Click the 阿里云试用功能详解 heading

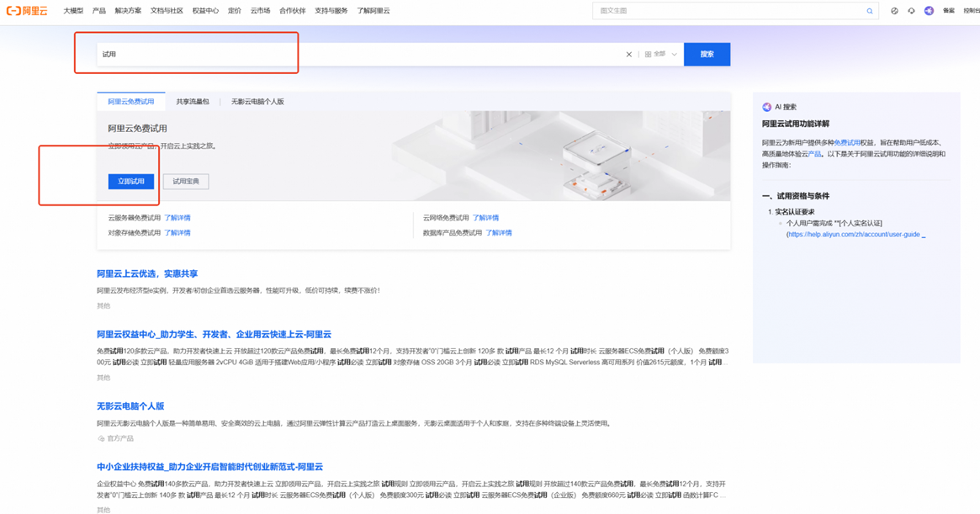796,124
